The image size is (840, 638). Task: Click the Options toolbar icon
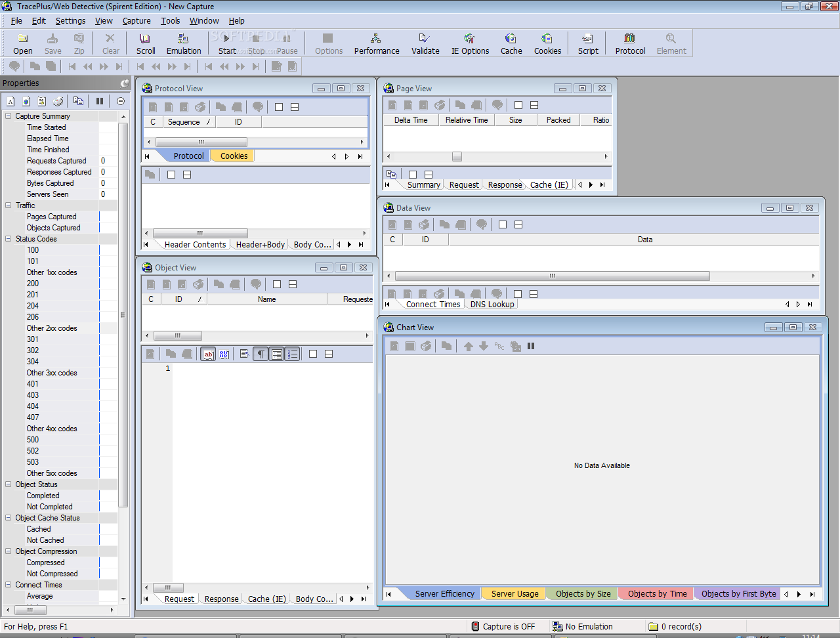point(329,44)
